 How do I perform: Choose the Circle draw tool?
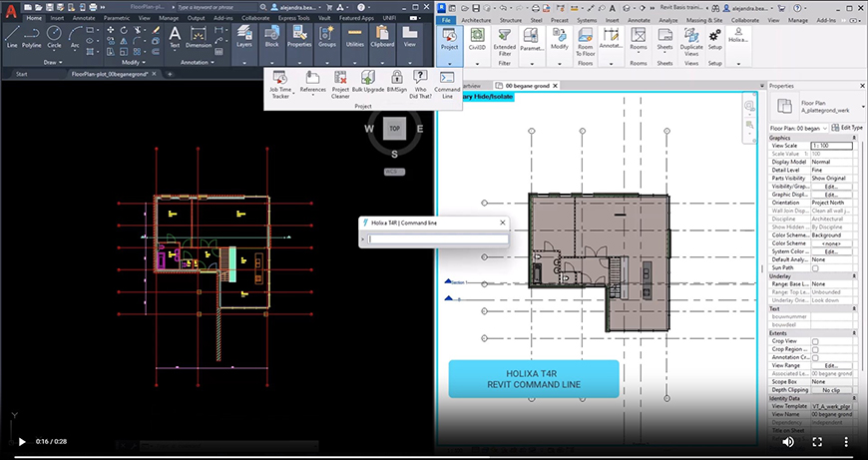[54, 37]
